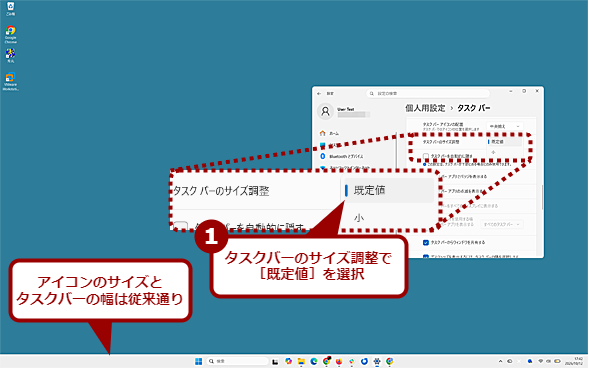Open Firefox from the taskbar

[x=339, y=361]
